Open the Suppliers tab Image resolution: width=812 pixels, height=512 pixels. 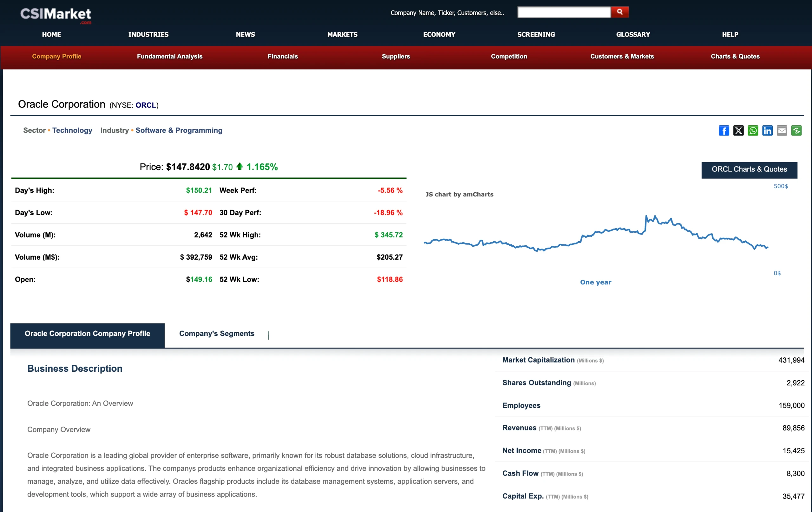[x=396, y=57]
